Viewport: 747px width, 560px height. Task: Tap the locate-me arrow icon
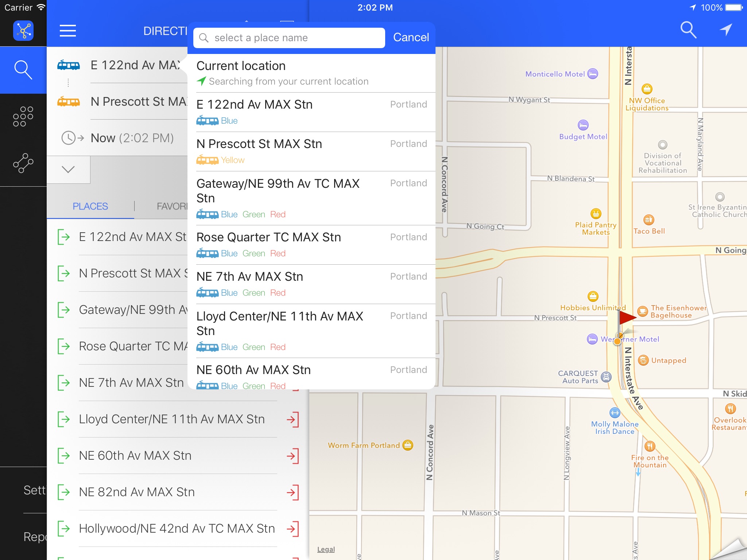(726, 30)
